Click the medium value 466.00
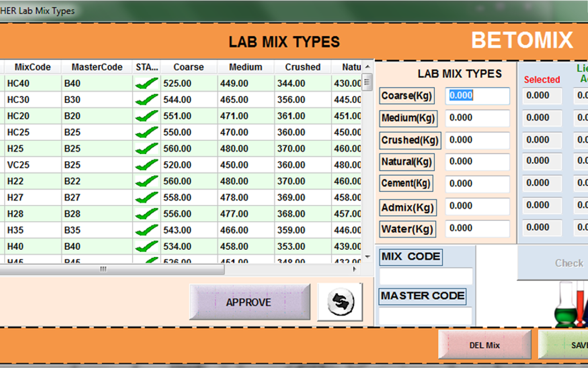The image size is (588, 368). coord(246,230)
